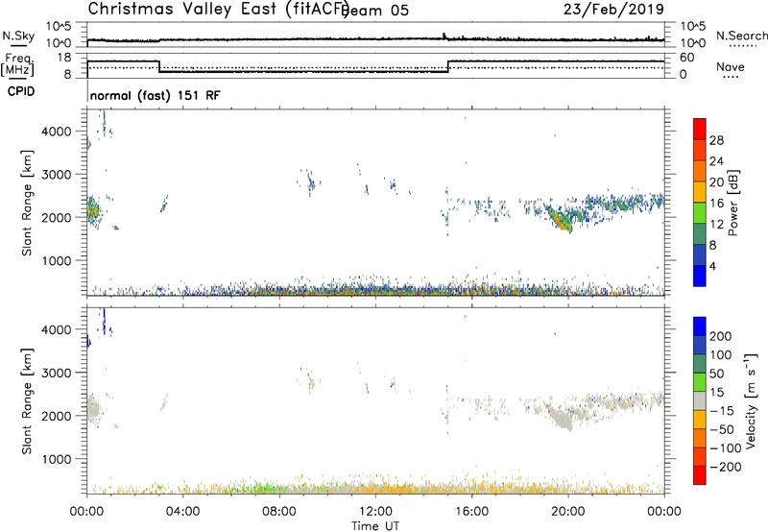Click the "-15" label on the velocity scale
Screen dimensions: 768x532
pos(722,411)
